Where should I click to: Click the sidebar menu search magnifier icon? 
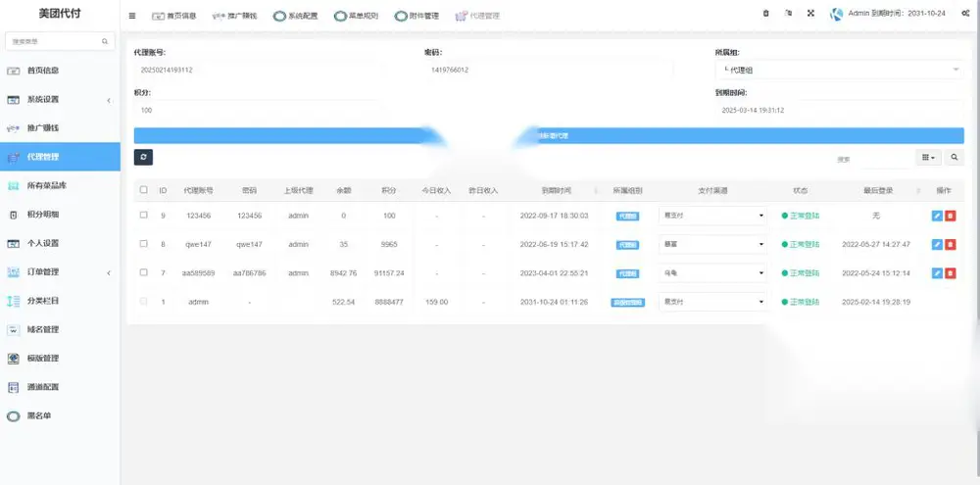pyautogui.click(x=105, y=41)
